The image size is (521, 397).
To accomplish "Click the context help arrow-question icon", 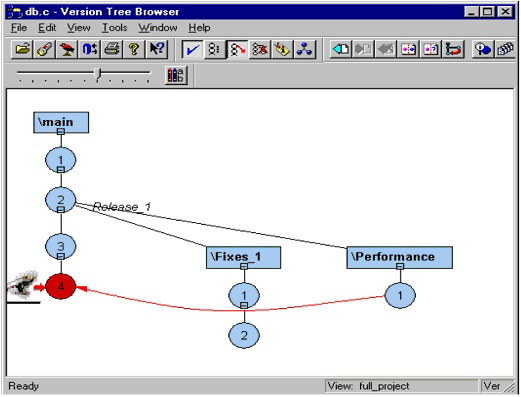I will 157,49.
